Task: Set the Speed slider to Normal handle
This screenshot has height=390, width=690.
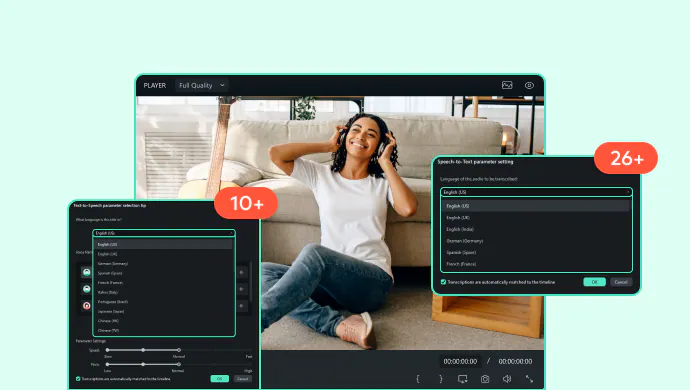Action: pos(179,350)
